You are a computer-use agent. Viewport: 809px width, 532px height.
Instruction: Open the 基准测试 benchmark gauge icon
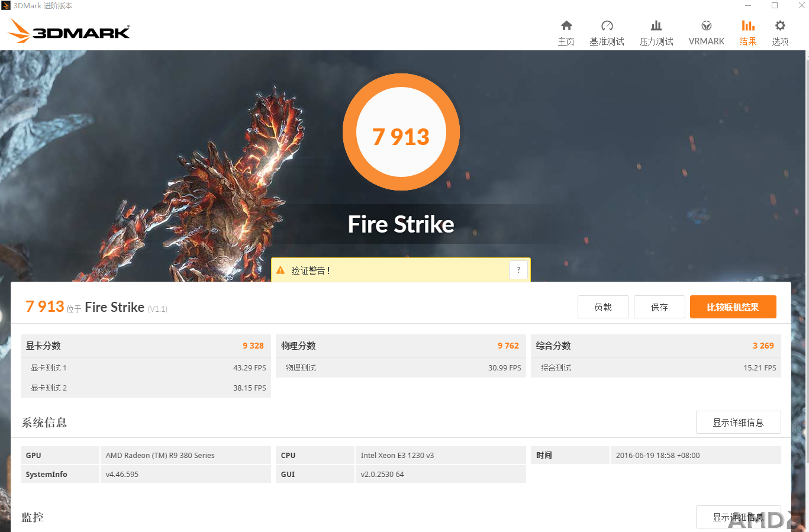pos(607,25)
